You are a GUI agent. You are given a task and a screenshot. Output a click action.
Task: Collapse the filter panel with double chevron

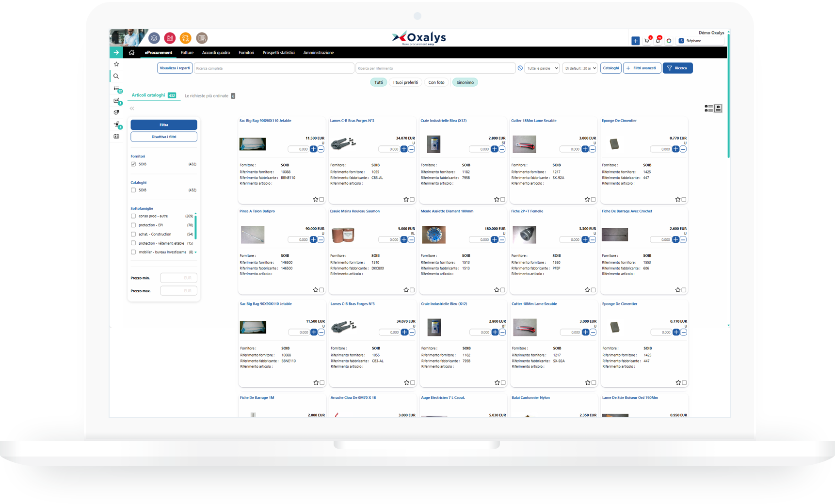pyautogui.click(x=131, y=109)
